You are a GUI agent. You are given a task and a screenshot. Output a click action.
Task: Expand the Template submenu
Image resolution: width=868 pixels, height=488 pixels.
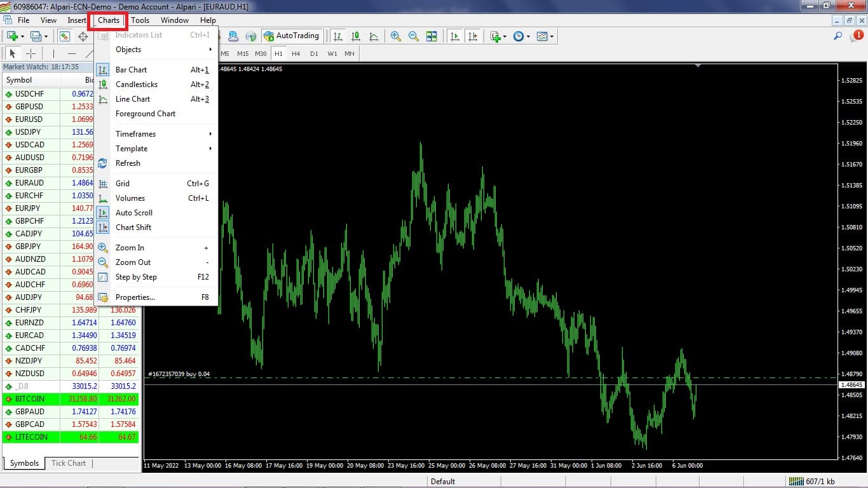[156, 149]
